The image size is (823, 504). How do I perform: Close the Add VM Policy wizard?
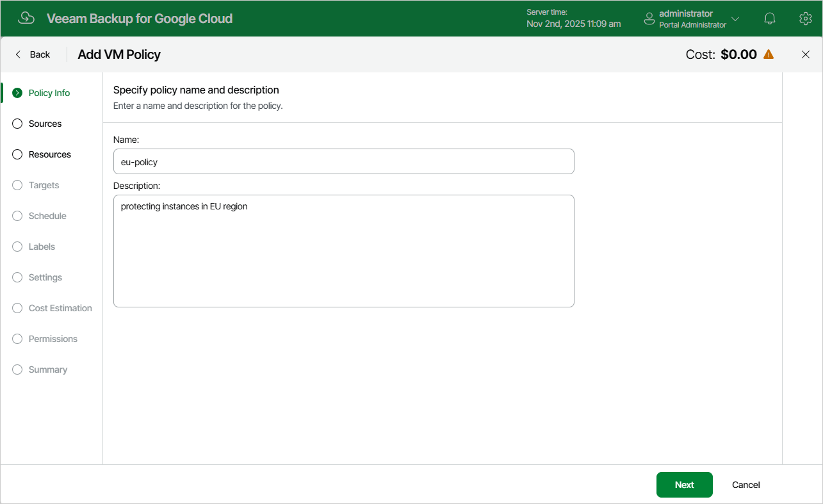click(806, 54)
